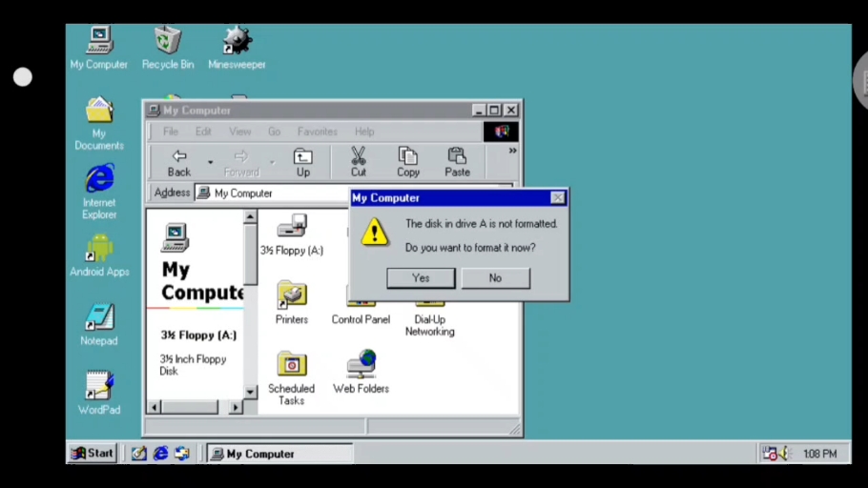Launch Minesweeper from the desktop
This screenshot has height=488, width=868.
pos(237,48)
